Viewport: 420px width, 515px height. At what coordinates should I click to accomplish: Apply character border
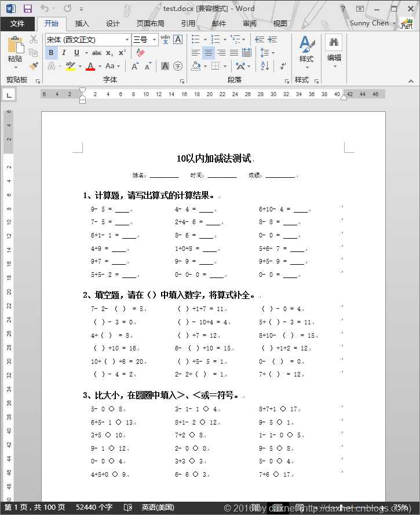click(178, 39)
